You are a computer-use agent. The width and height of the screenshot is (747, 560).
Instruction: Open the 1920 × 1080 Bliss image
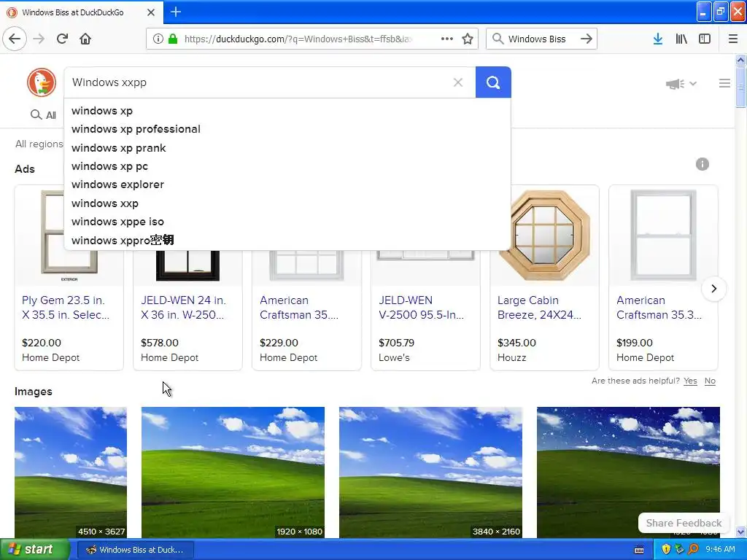pyautogui.click(x=233, y=472)
